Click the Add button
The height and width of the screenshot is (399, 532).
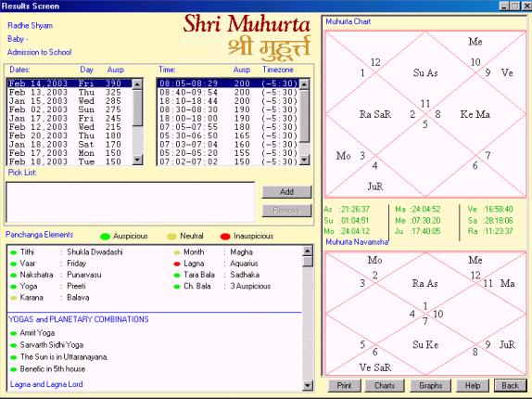tap(286, 192)
